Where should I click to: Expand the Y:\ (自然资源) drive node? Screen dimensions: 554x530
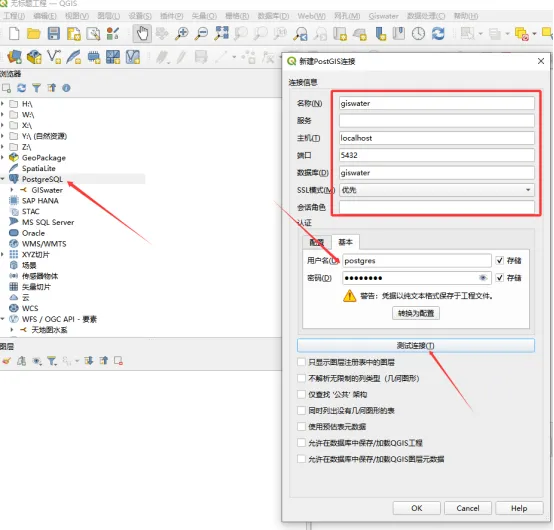2,136
